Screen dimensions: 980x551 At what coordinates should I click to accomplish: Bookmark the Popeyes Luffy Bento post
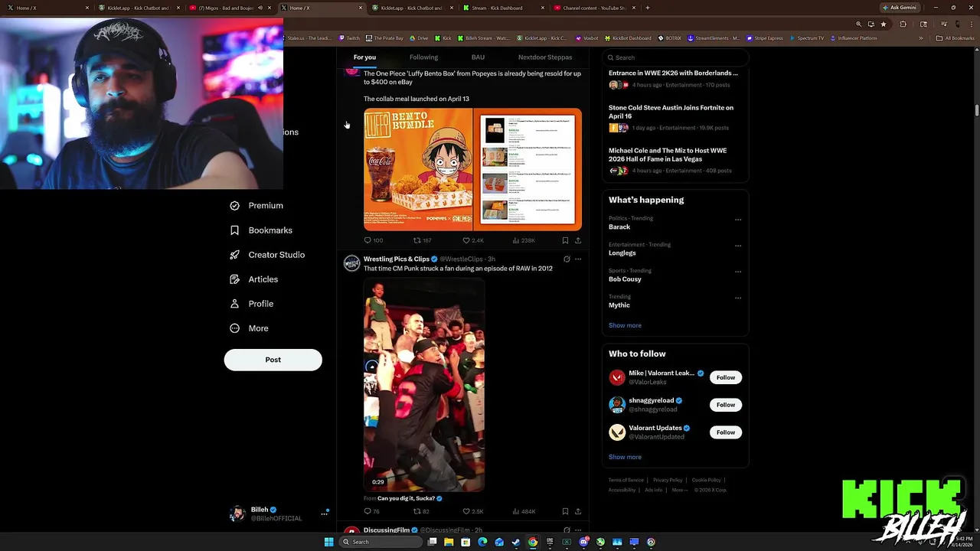565,240
